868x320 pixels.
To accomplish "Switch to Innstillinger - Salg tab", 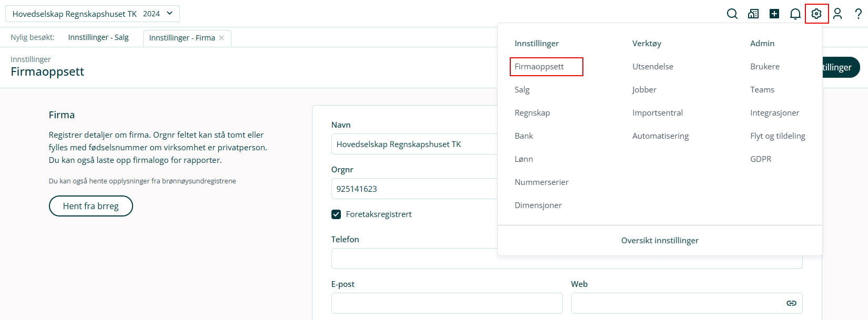I will pyautogui.click(x=98, y=37).
